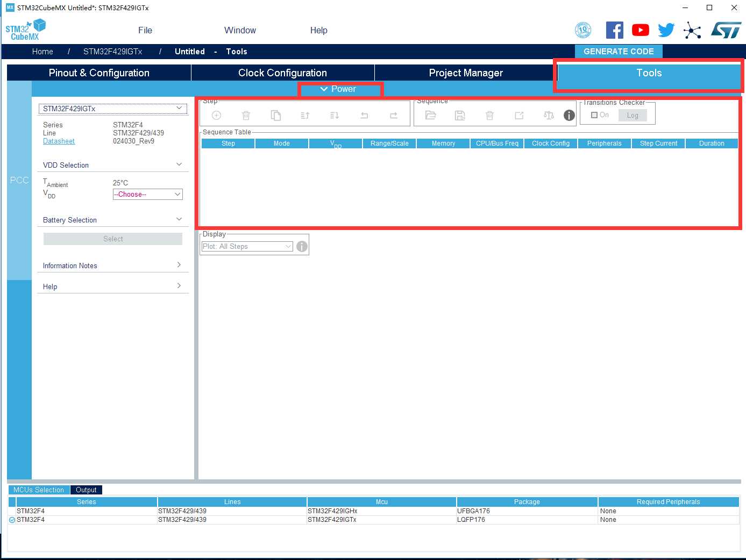The image size is (746, 560).
Task: Click STM32F429IGTx breadcrumb
Action: tap(112, 52)
